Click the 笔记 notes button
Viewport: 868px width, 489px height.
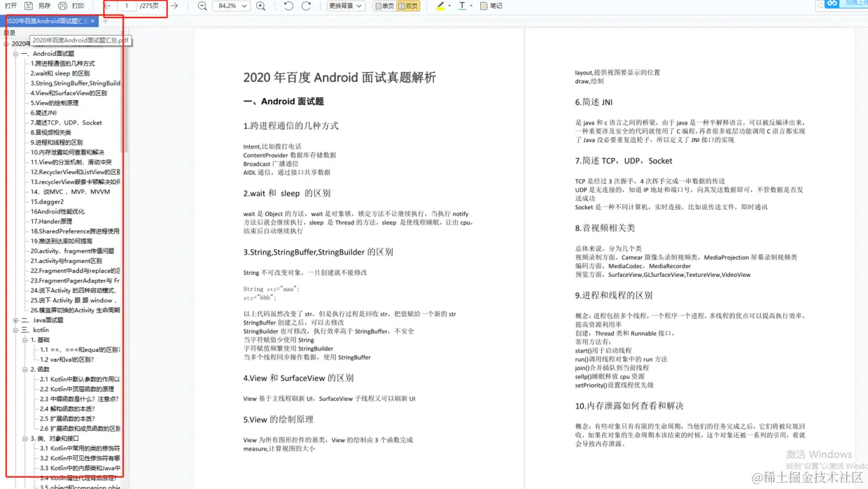tap(491, 6)
